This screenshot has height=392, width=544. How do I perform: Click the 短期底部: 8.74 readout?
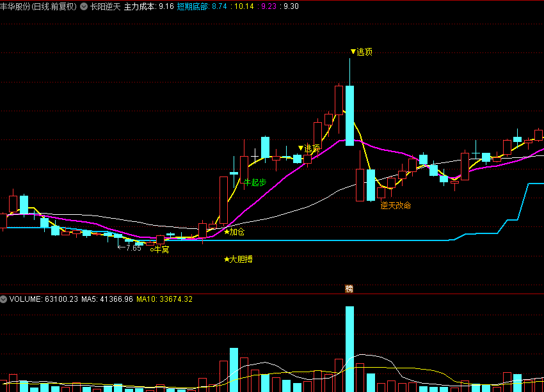(202, 6)
